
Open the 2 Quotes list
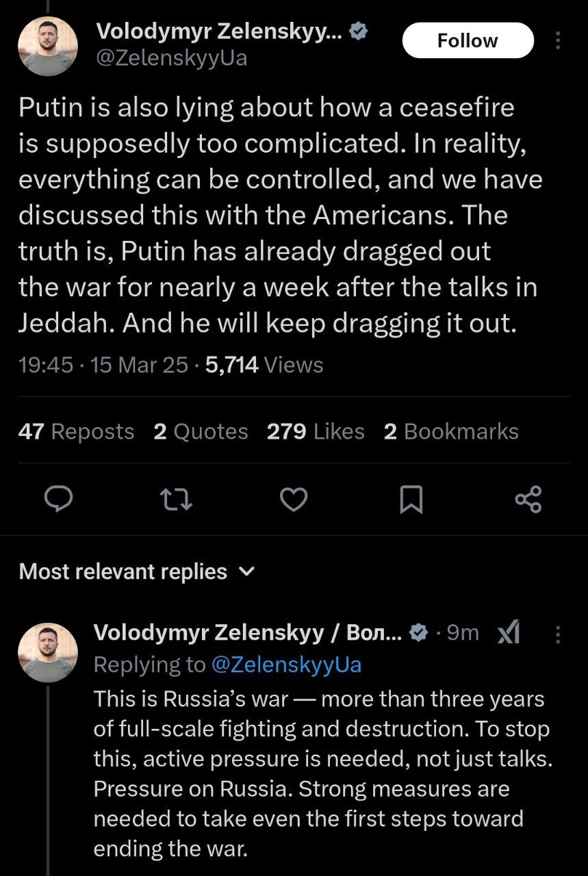(201, 431)
